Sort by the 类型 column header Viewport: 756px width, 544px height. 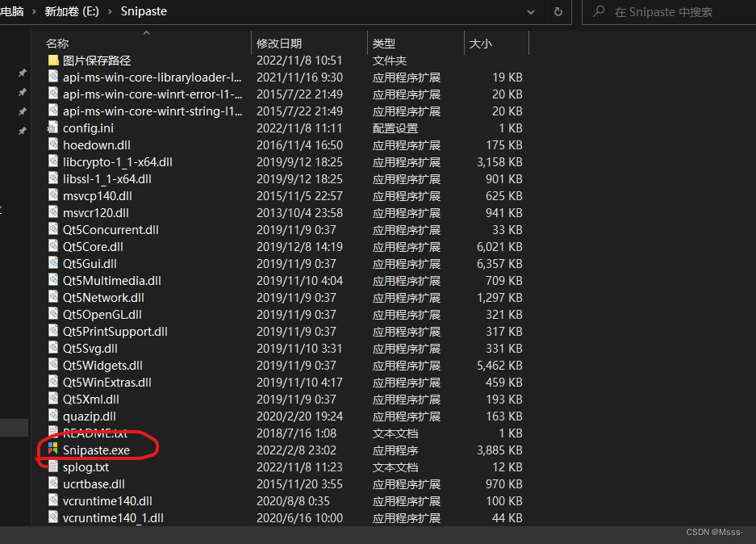pyautogui.click(x=384, y=44)
